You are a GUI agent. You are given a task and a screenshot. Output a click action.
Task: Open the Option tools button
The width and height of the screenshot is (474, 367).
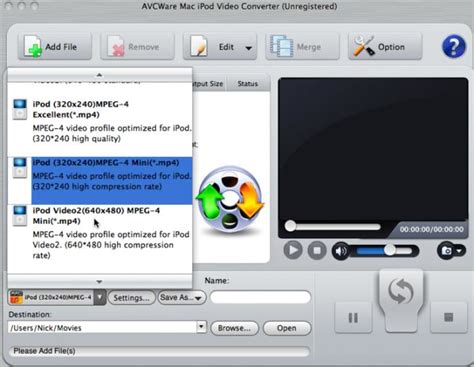(385, 47)
